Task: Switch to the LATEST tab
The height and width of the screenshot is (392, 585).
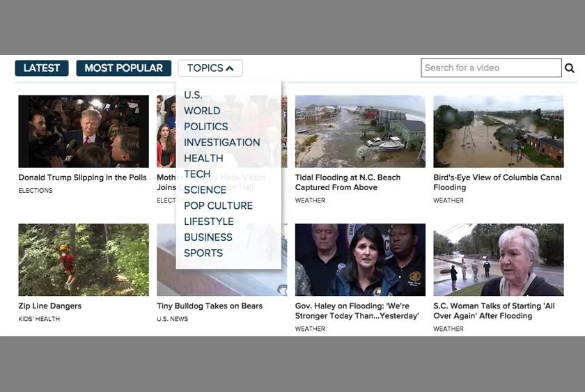Action: click(42, 68)
